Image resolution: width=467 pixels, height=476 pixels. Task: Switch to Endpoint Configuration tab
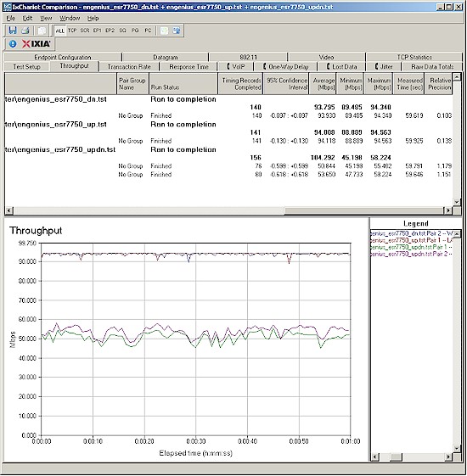[x=63, y=57]
